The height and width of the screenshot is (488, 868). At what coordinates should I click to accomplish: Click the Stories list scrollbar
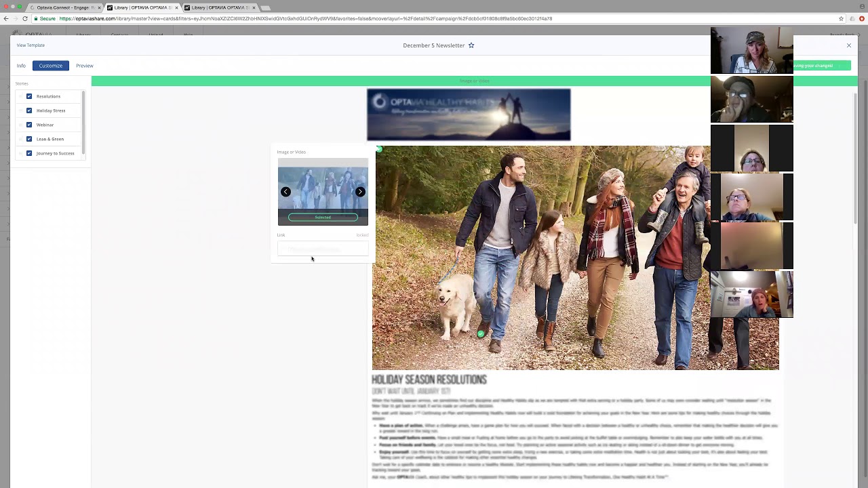pyautogui.click(x=83, y=122)
